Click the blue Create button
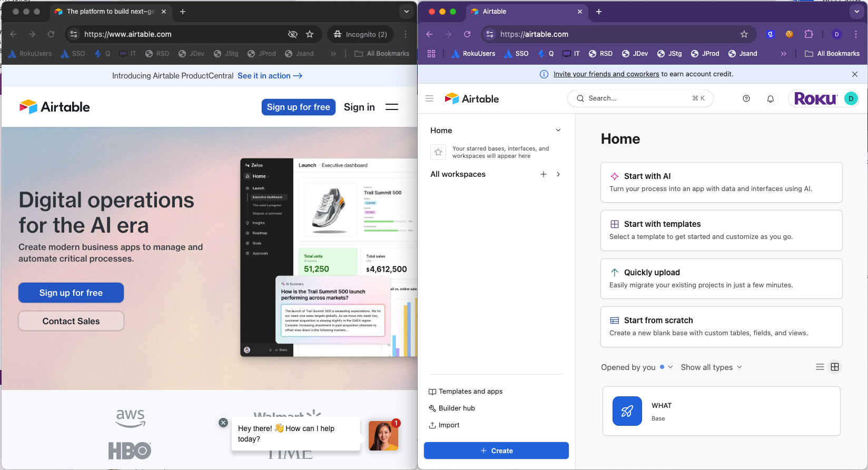 click(496, 451)
